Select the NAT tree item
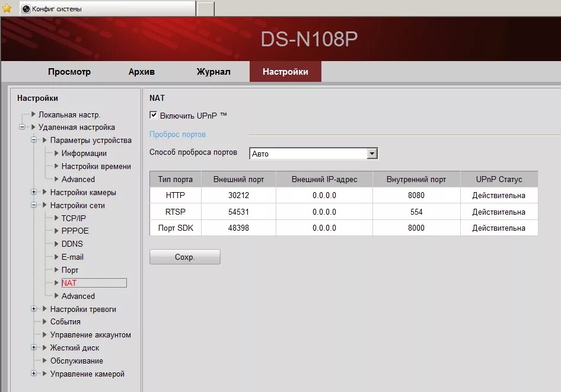Viewport: 561px width, 392px height. pyautogui.click(x=94, y=282)
